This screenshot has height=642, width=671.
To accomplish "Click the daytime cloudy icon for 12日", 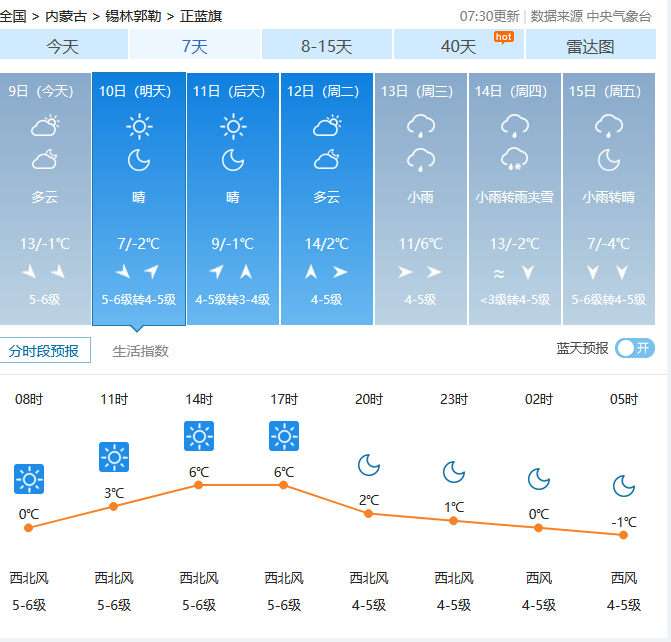I will [x=327, y=125].
